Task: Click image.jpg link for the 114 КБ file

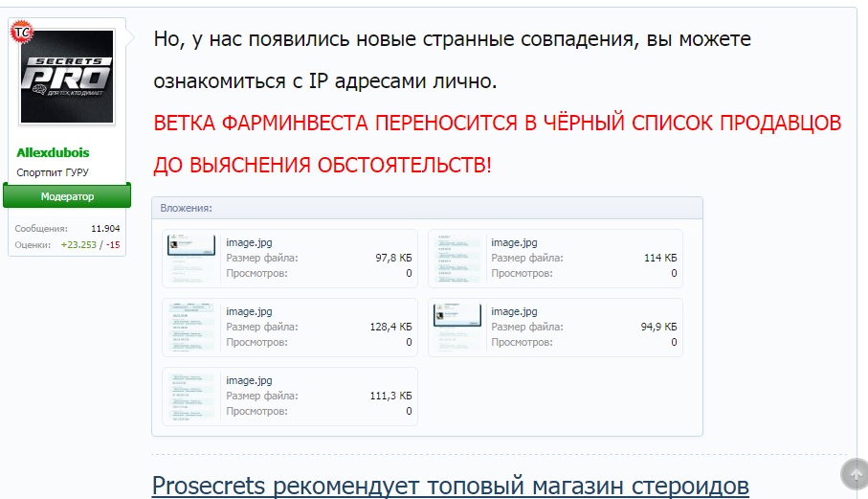Action: coord(514,242)
